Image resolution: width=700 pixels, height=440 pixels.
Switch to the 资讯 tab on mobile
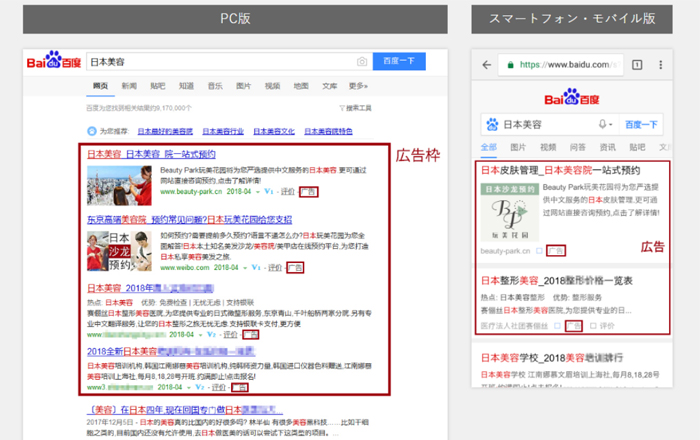pyautogui.click(x=608, y=147)
